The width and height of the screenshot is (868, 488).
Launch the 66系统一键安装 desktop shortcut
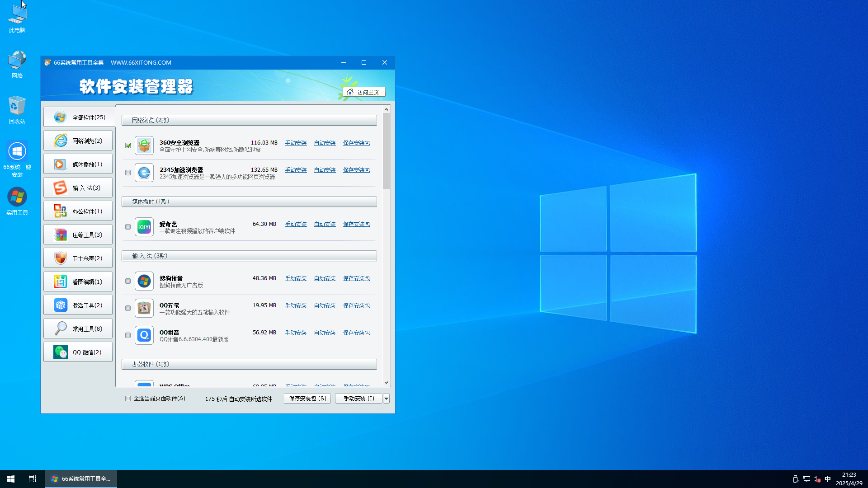click(17, 159)
